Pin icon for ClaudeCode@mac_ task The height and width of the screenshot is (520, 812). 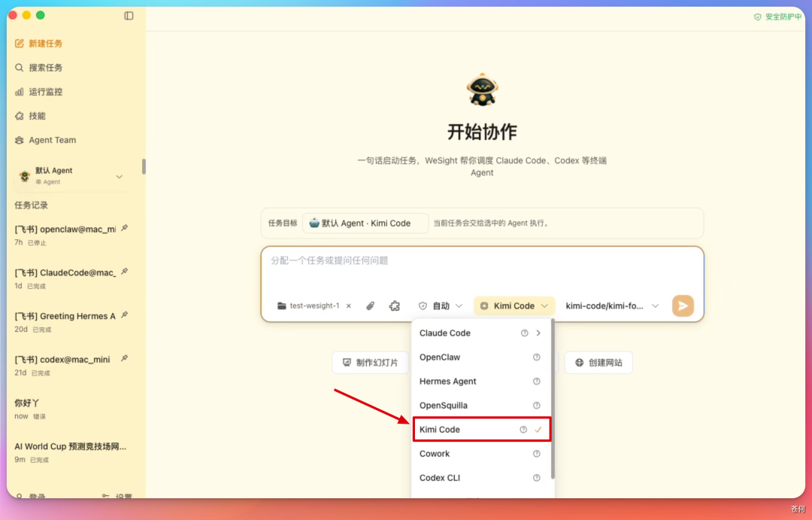[x=124, y=272]
